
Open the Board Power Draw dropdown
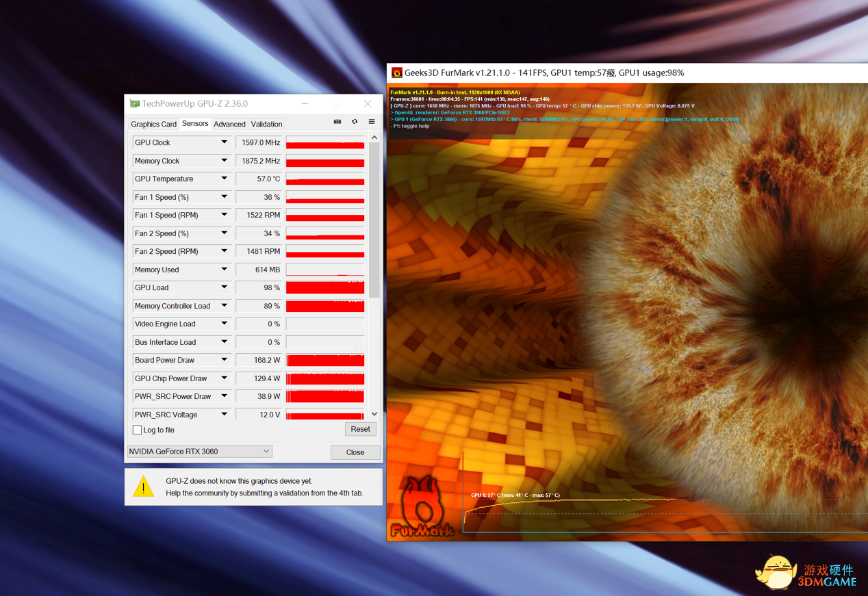(224, 360)
